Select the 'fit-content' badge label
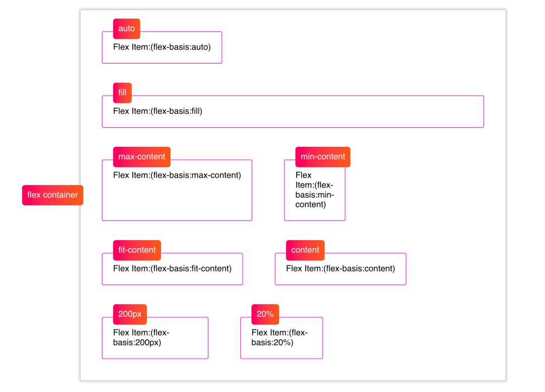The height and width of the screenshot is (392, 545). pos(137,250)
